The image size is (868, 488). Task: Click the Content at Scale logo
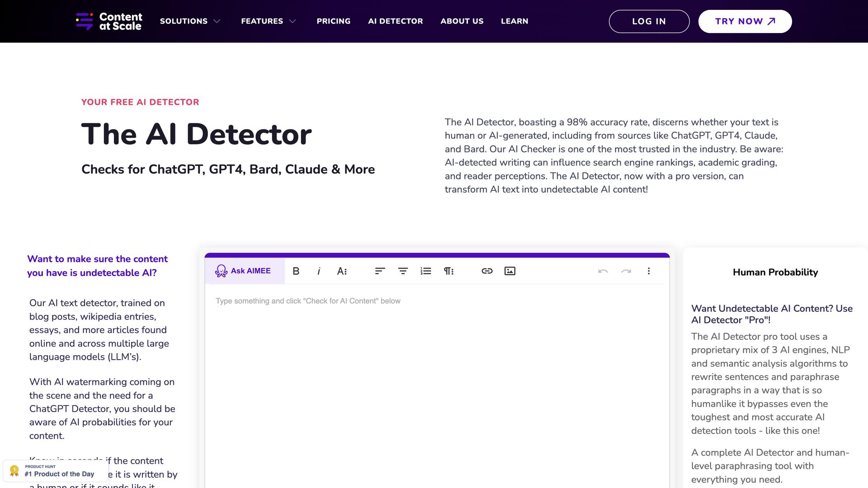[x=108, y=21]
